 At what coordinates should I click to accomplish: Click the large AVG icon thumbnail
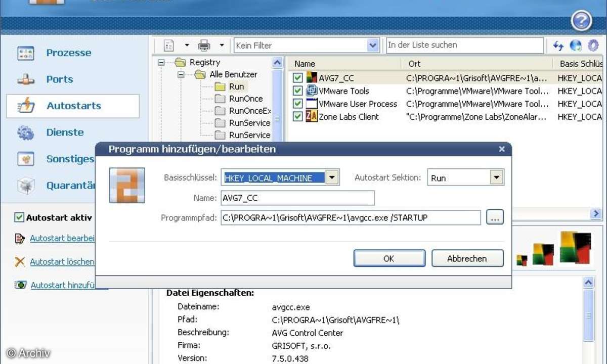click(x=576, y=248)
